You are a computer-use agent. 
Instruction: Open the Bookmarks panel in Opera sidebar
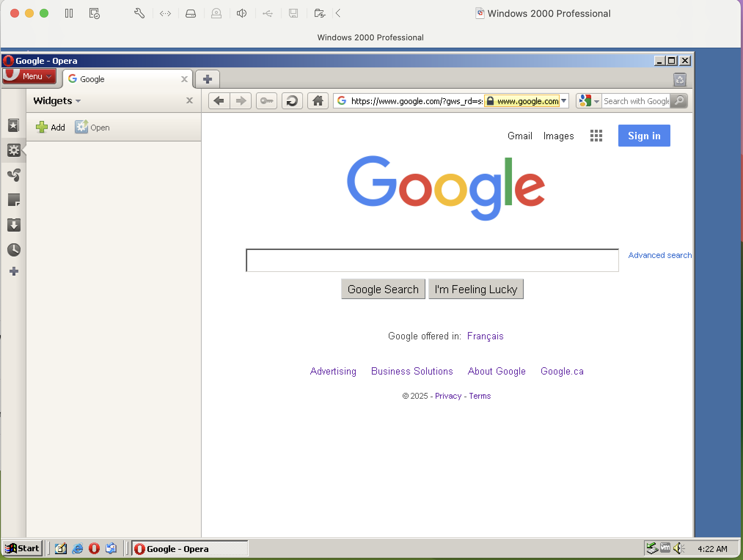click(x=14, y=126)
